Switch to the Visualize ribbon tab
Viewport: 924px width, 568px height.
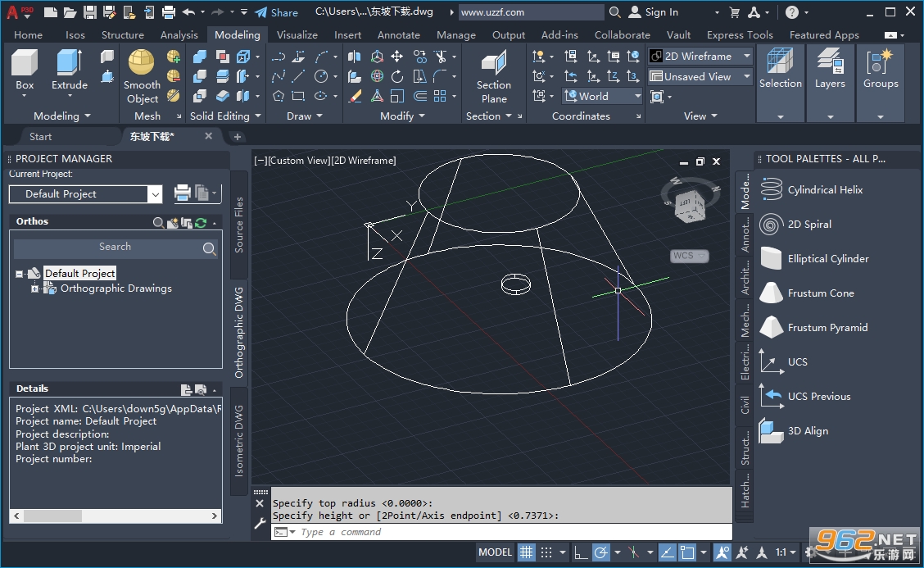pos(297,34)
